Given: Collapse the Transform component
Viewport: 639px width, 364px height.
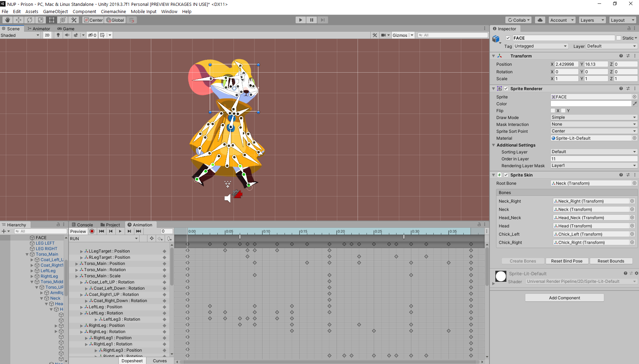Looking at the screenshot, I should [494, 56].
